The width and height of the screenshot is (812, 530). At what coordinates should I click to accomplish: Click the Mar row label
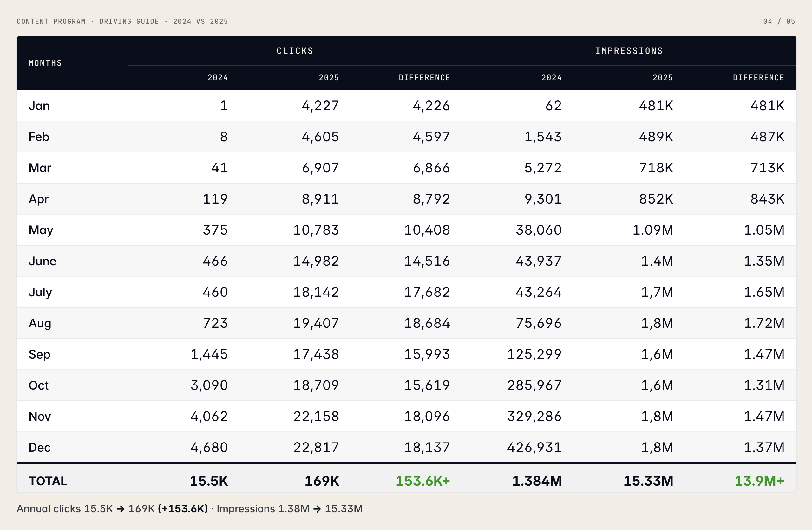[40, 168]
